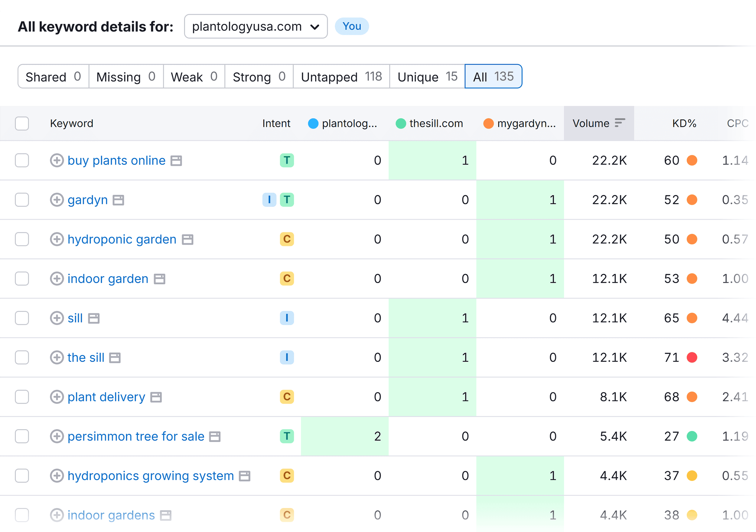Open the keyword "hydroponic garden" link
This screenshot has width=756, height=532.
pyautogui.click(x=122, y=239)
